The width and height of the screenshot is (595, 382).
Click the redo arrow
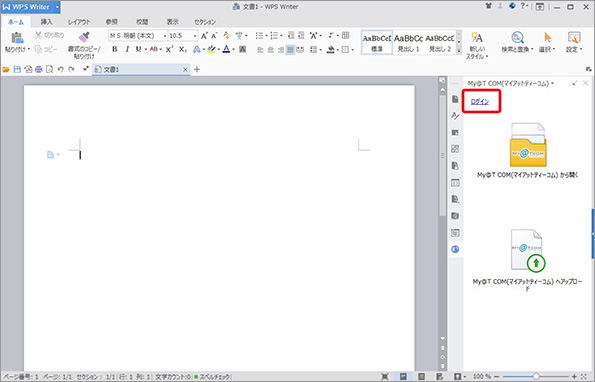click(x=71, y=69)
